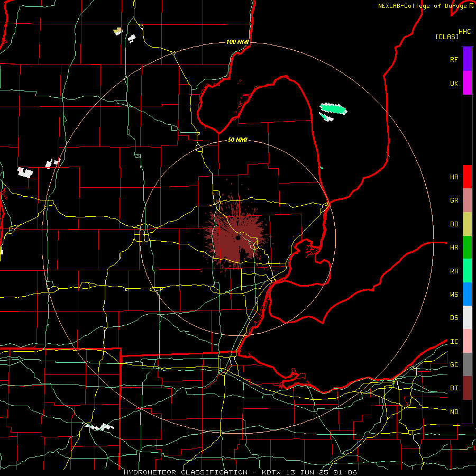Image resolution: width=476 pixels, height=476 pixels.
Task: Click the BD yellow-green legend swatch
Action: [467, 224]
